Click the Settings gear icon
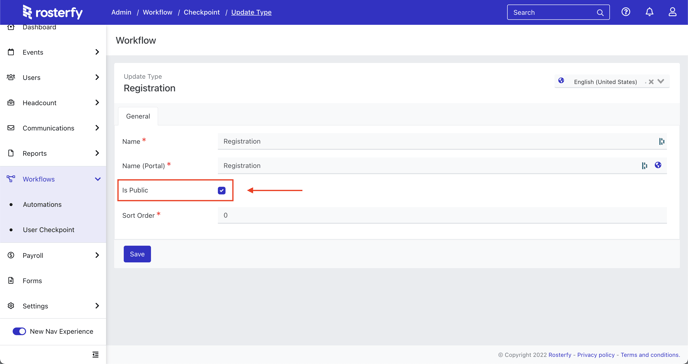This screenshot has width=688, height=364. click(11, 306)
